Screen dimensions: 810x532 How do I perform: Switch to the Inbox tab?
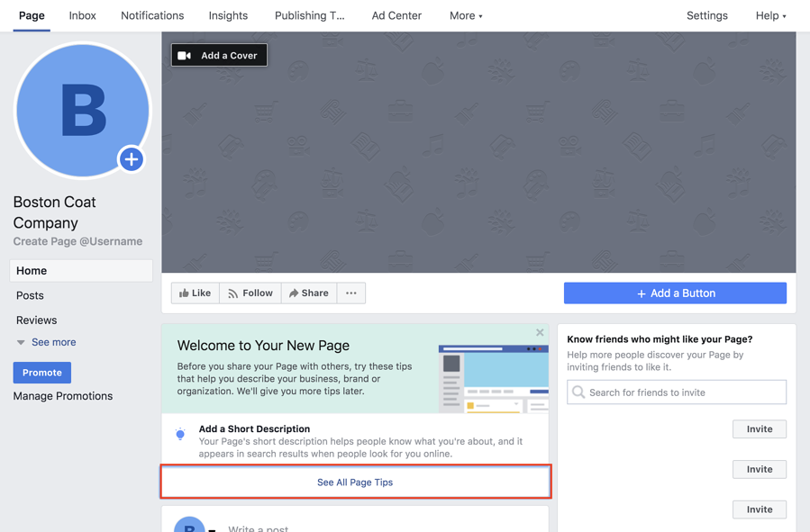pyautogui.click(x=83, y=15)
